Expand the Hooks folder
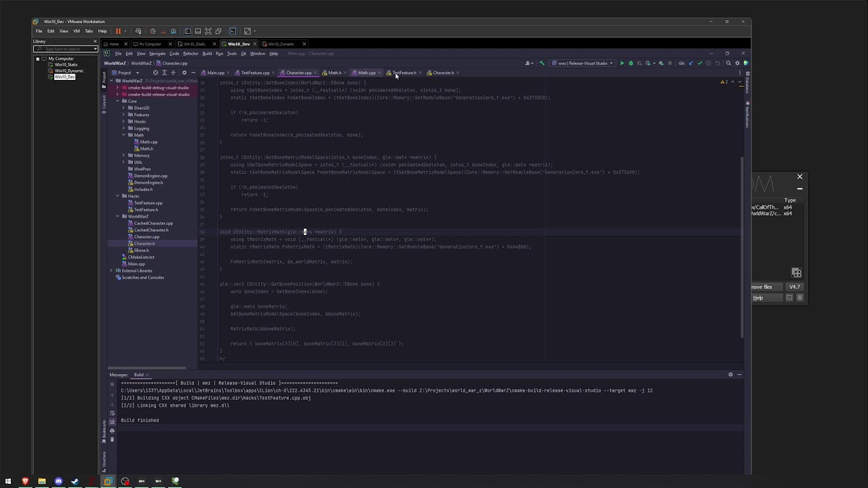Viewport: 868px width, 488px height. [123, 121]
